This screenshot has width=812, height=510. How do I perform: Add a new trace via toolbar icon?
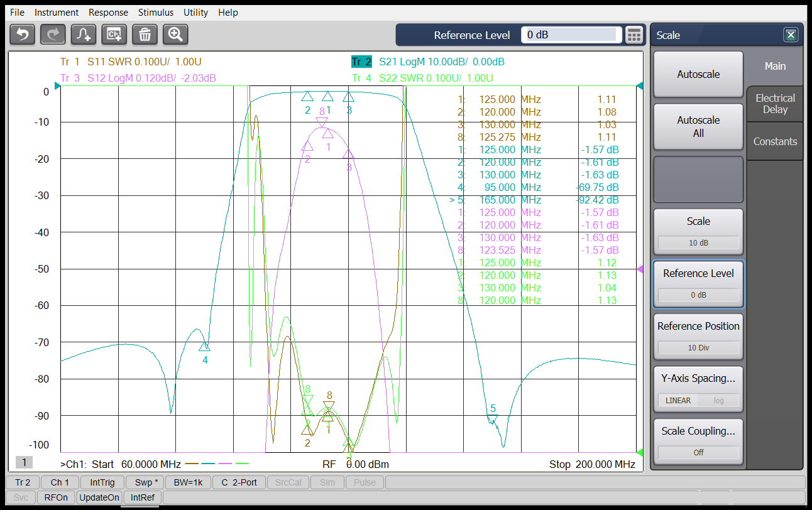click(84, 35)
